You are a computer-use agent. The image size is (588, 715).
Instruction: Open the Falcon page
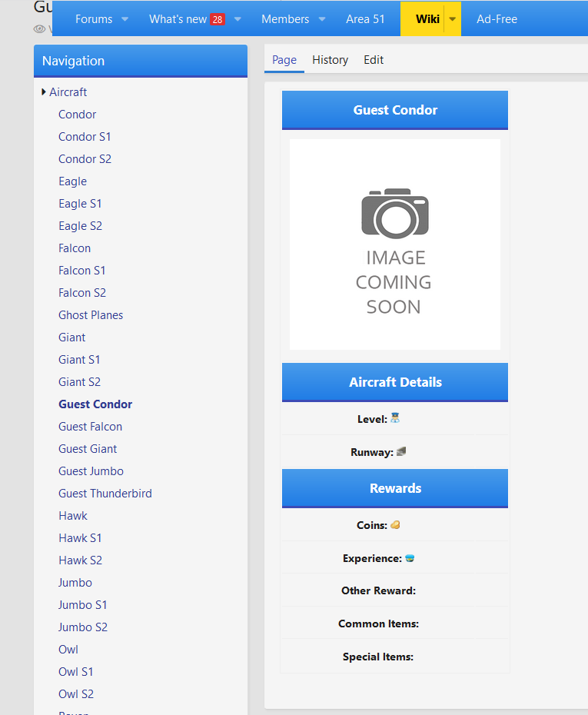(75, 248)
